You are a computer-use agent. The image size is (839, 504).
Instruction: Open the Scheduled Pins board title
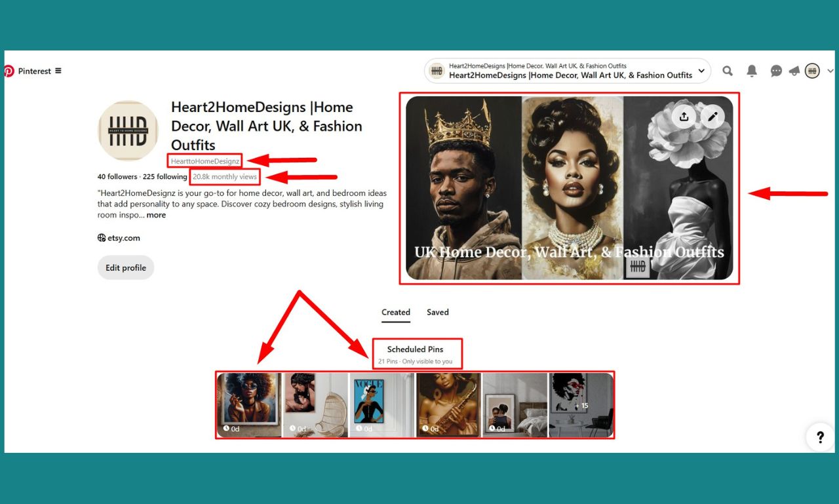(415, 349)
